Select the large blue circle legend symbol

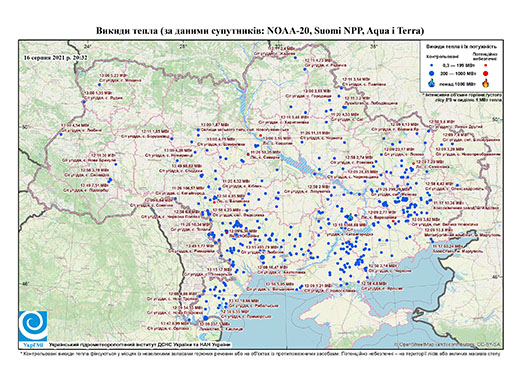[432, 73]
